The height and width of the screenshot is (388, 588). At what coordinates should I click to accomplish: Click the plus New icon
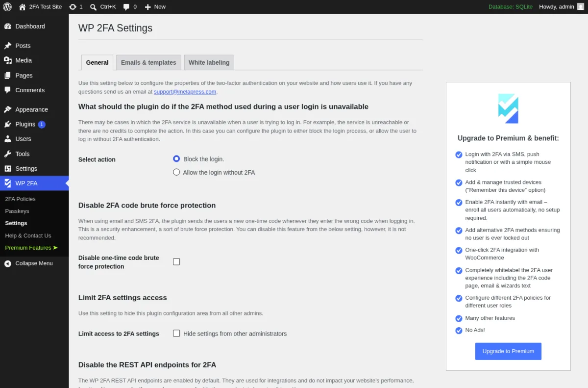(x=147, y=7)
